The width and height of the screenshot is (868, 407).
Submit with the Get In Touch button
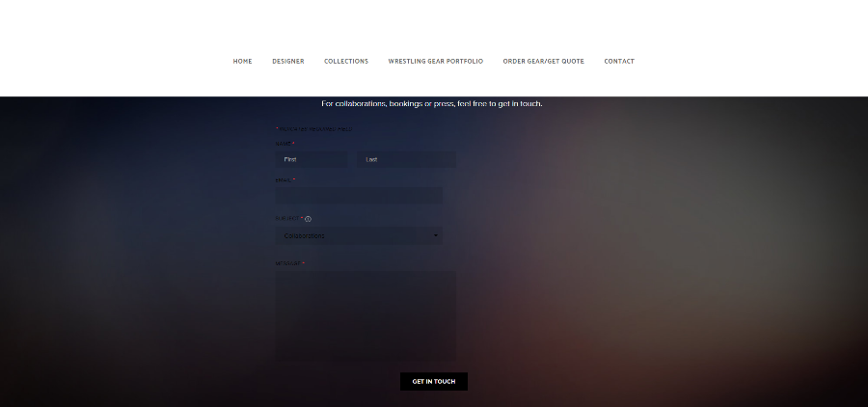[x=434, y=382]
